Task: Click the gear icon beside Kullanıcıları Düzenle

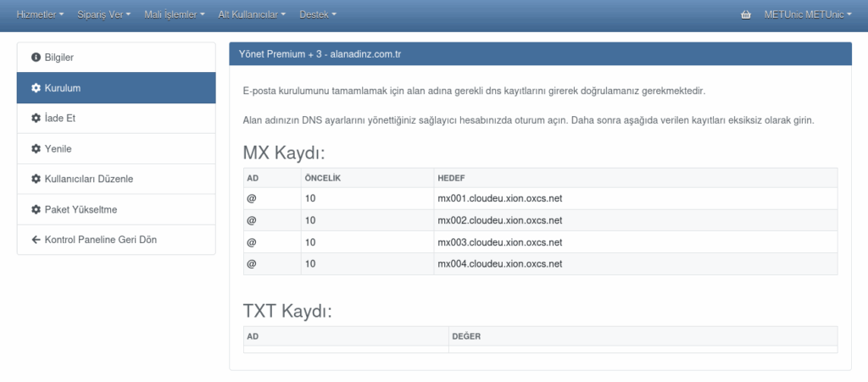Action: [x=36, y=180]
